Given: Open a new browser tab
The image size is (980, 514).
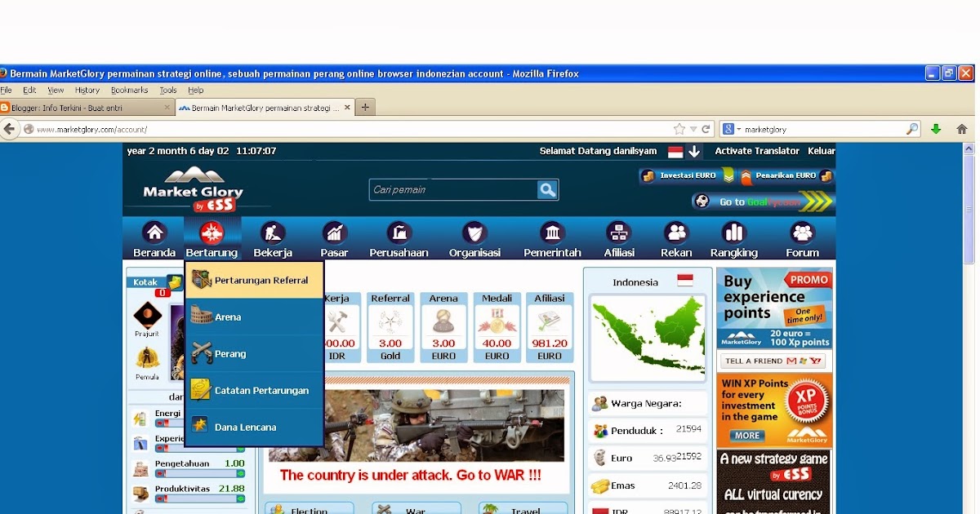Looking at the screenshot, I should click(364, 108).
